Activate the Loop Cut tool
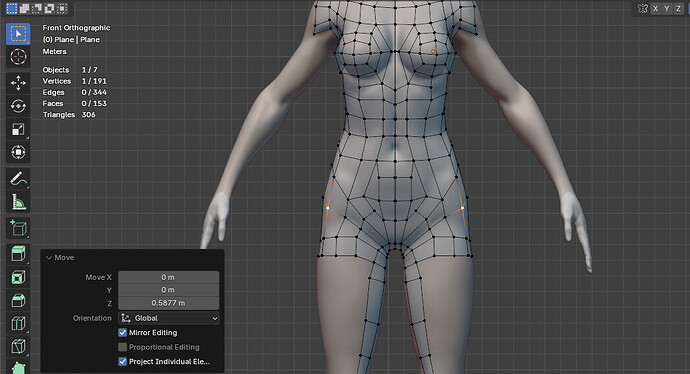Screen dimensions: 690x374 [18, 323]
